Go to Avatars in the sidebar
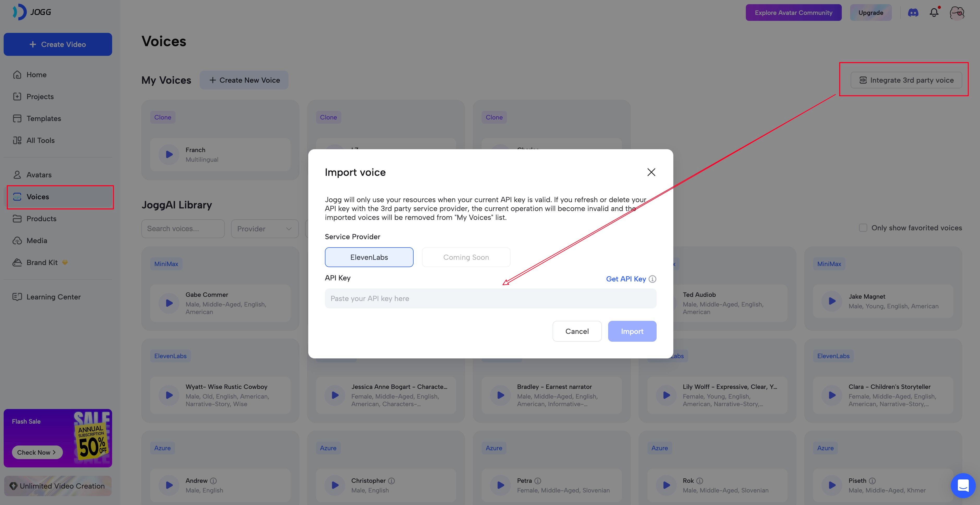The width and height of the screenshot is (980, 505). (x=39, y=175)
